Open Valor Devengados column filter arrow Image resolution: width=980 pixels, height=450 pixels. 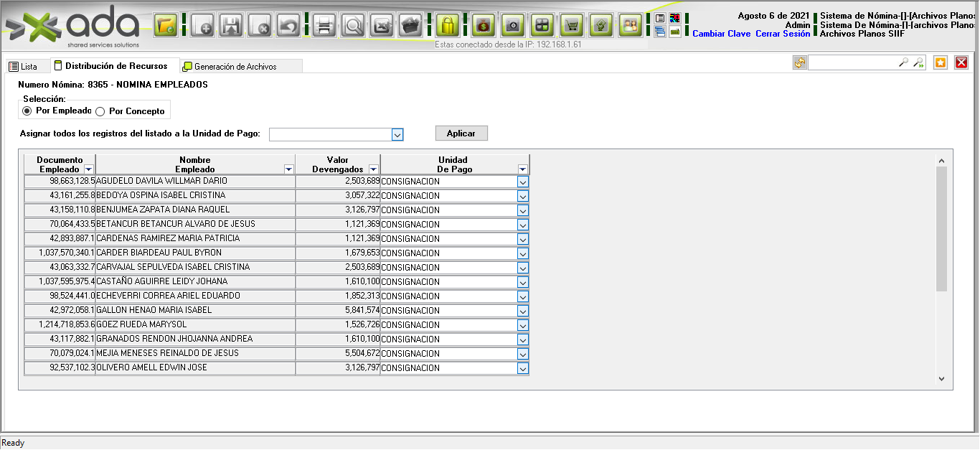coord(373,169)
